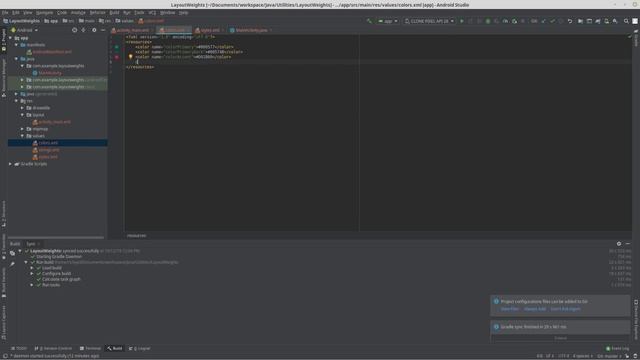Click the Undo revert arrow in toolbar
The height and width of the screenshot is (360, 640).
570,21
